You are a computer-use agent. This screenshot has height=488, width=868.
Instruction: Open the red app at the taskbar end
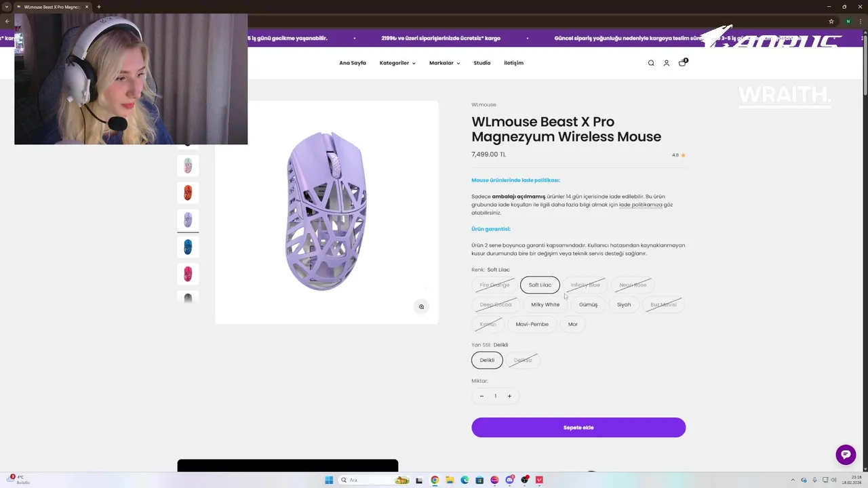(539, 480)
